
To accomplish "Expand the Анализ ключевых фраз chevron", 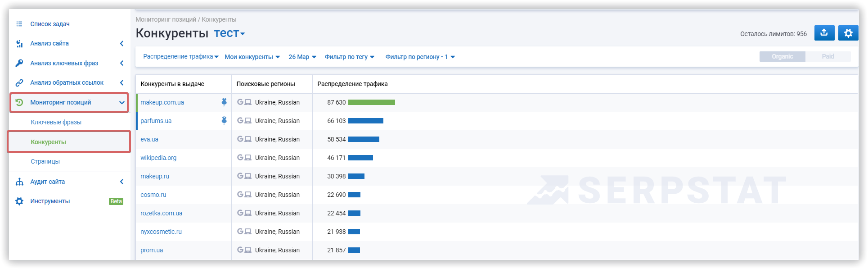I will coord(121,63).
